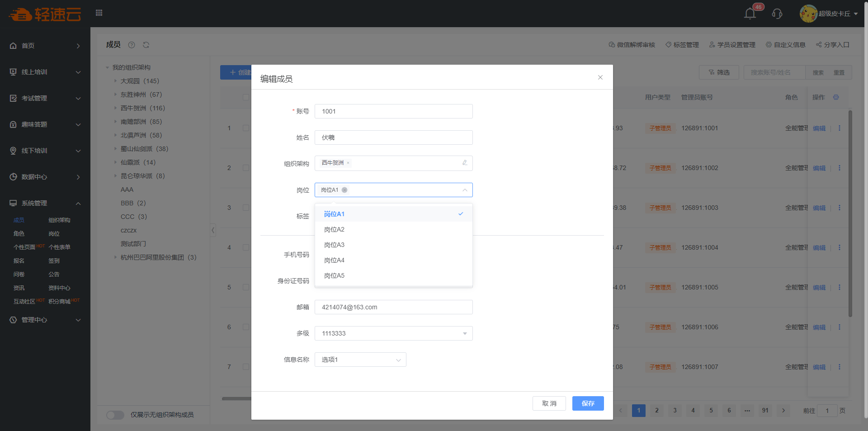The width and height of the screenshot is (868, 431).
Task: Click the 取消 button
Action: (x=549, y=403)
